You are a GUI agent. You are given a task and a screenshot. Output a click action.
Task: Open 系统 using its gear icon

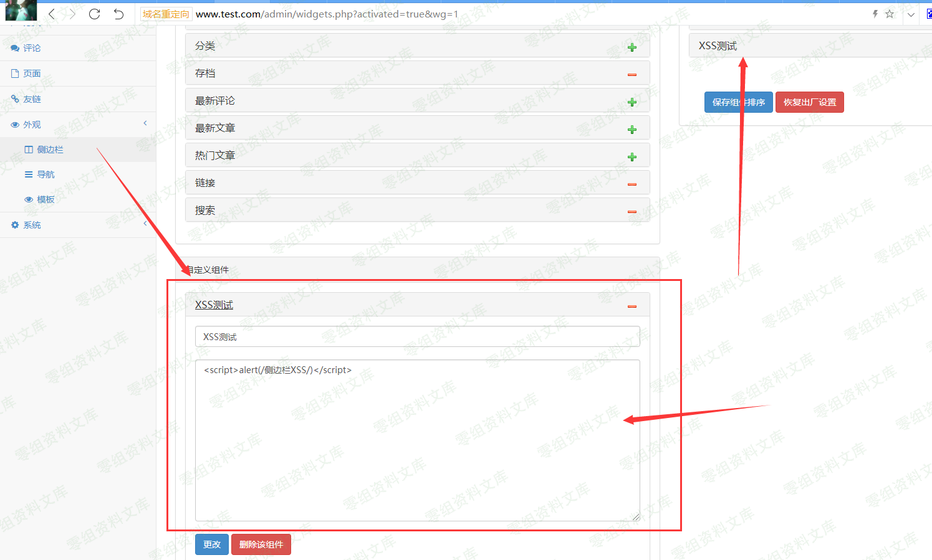pyautogui.click(x=14, y=224)
